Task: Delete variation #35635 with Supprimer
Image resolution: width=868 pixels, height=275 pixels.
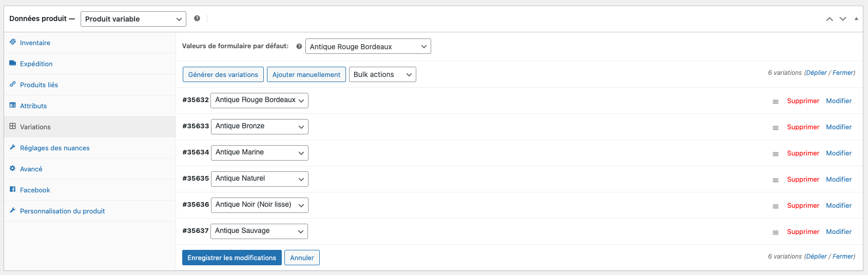Action: (x=803, y=180)
